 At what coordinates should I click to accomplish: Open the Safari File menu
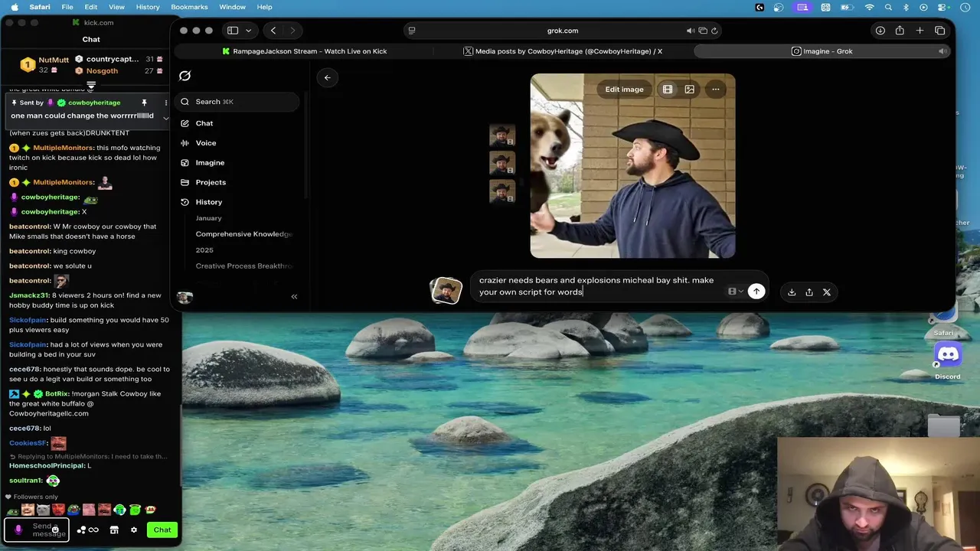pyautogui.click(x=67, y=7)
